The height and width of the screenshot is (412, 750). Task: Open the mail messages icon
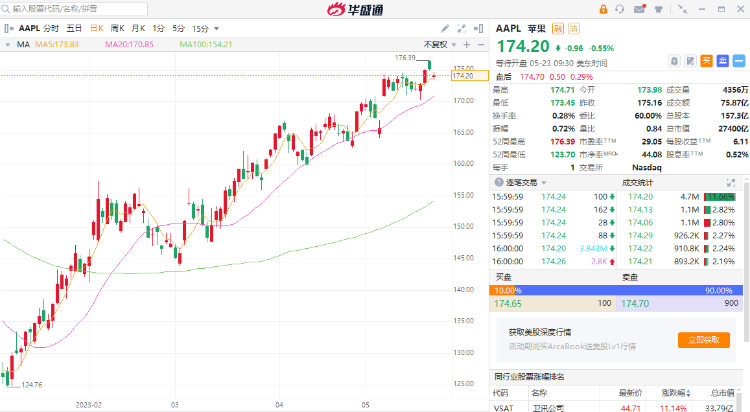point(640,9)
